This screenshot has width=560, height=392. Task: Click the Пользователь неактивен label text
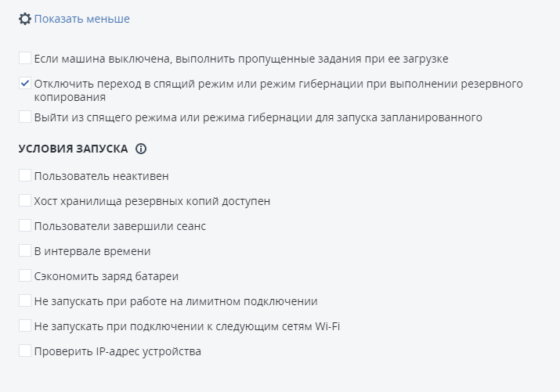point(101,176)
